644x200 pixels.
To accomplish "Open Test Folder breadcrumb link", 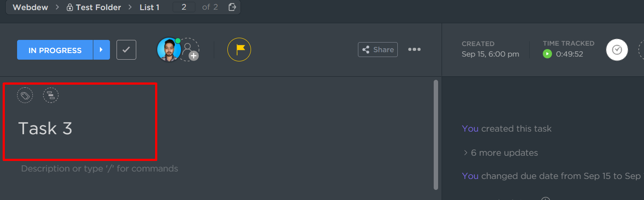I will click(98, 7).
